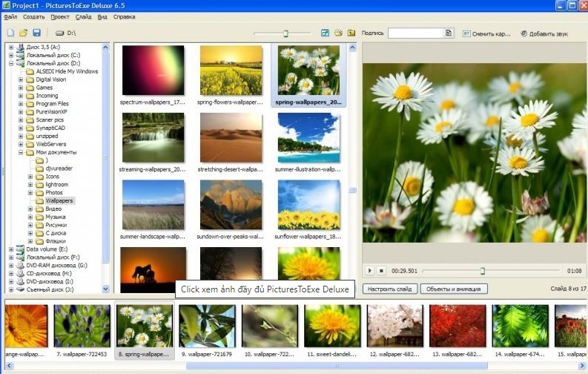Select CD-дисковод (H:) in the tree
Viewport: 588px width, 374px height.
coord(49,273)
